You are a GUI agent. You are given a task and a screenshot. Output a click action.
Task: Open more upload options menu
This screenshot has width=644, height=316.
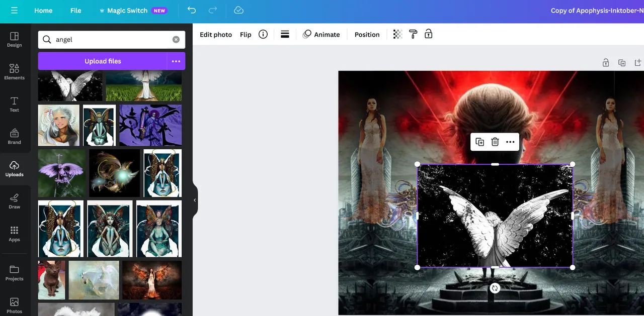pos(176,61)
